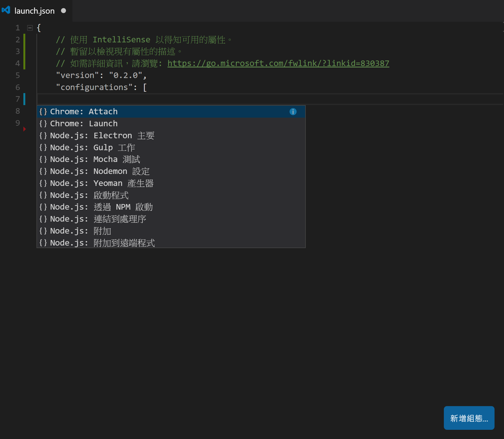504x439 pixels.
Task: Click the braces icon beside Node.js: Gulp
Action: click(x=43, y=147)
